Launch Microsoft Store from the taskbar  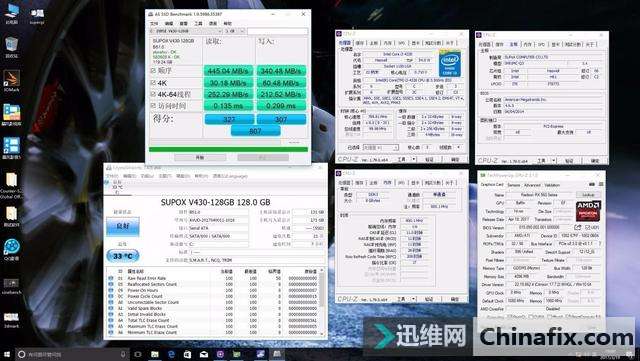point(187,354)
